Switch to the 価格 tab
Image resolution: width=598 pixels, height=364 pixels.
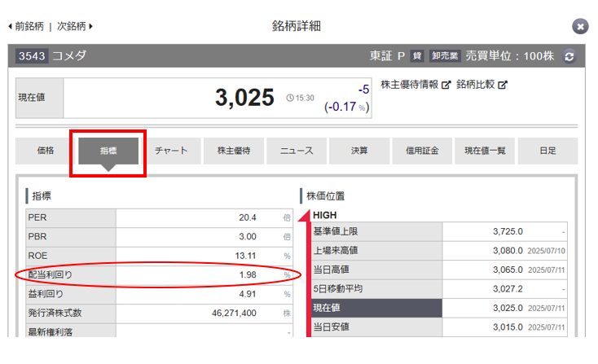coord(46,151)
